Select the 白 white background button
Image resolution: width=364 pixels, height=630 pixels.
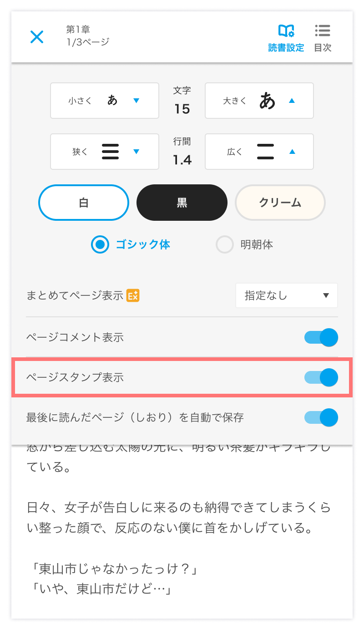84,203
